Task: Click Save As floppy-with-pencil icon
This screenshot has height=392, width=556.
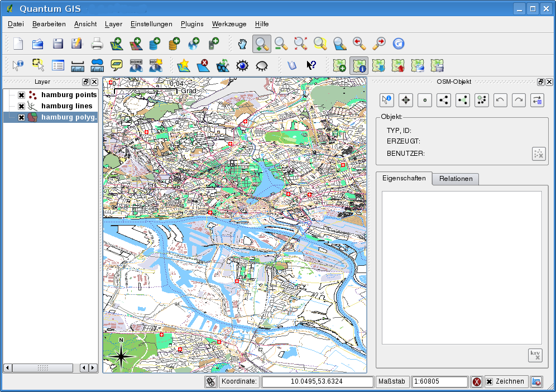Action: click(x=76, y=44)
